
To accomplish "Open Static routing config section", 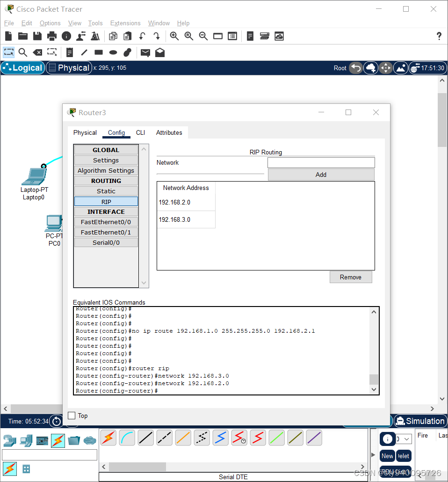I will pyautogui.click(x=106, y=191).
